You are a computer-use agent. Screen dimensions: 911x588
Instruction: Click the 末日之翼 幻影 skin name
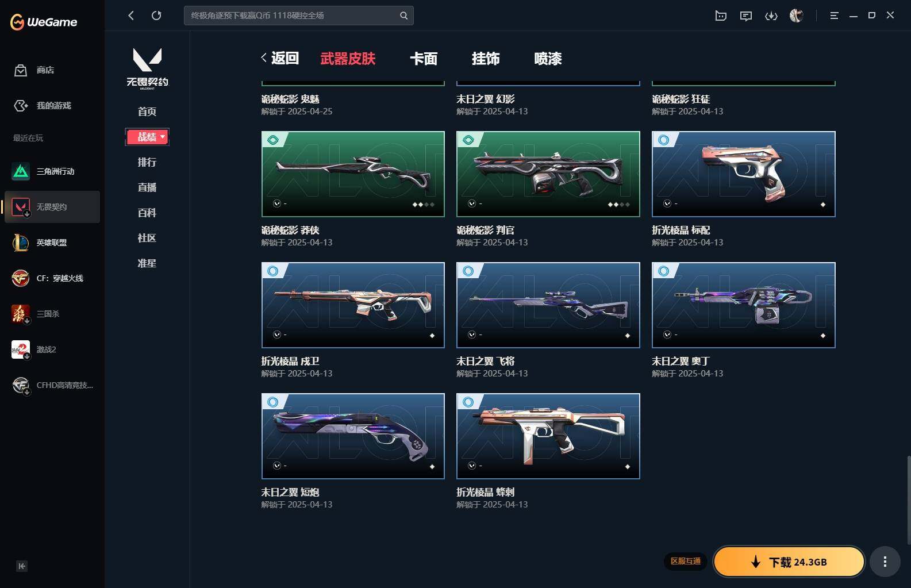coord(486,99)
